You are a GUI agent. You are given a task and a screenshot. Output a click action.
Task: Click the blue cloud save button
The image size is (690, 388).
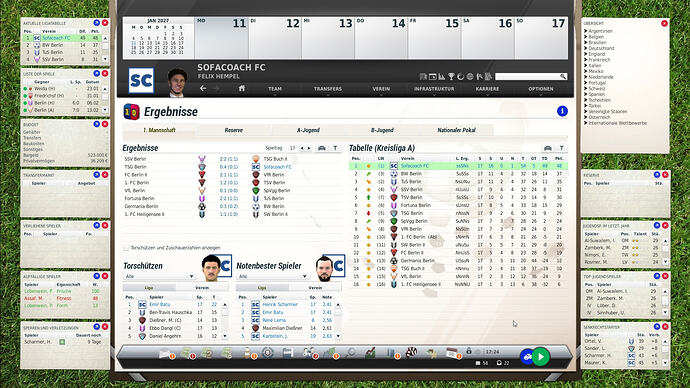(x=527, y=356)
